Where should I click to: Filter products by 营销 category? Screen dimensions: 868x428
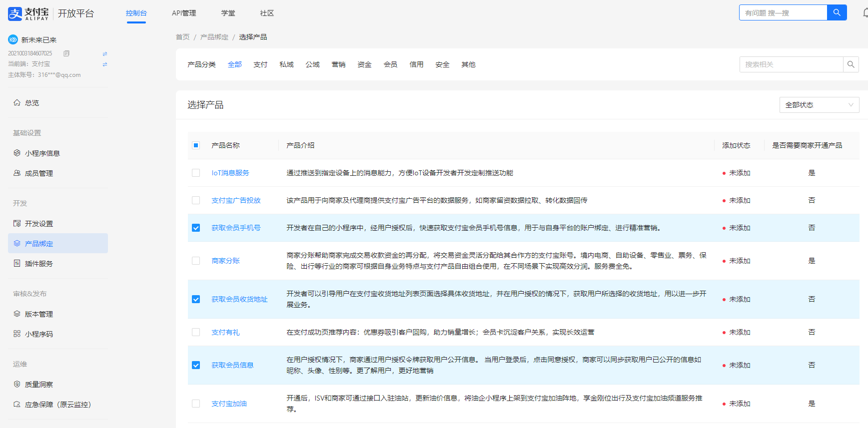click(x=339, y=64)
